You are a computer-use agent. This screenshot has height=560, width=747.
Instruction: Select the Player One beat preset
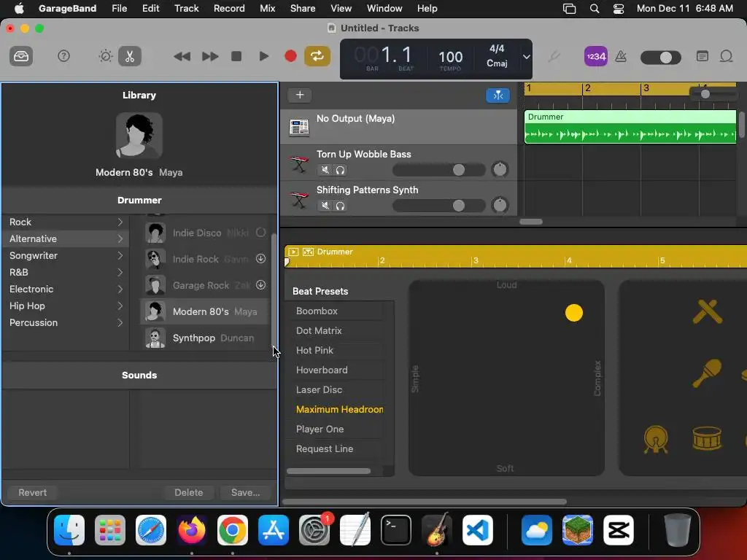320,429
